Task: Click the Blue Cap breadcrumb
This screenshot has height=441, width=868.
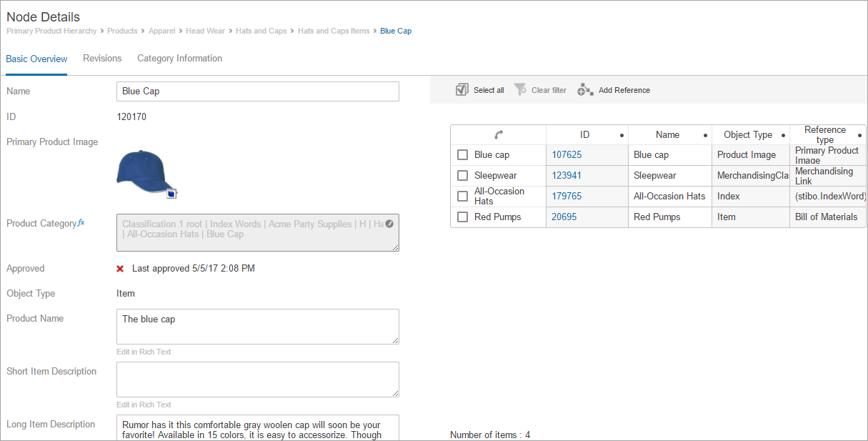Action: (396, 31)
